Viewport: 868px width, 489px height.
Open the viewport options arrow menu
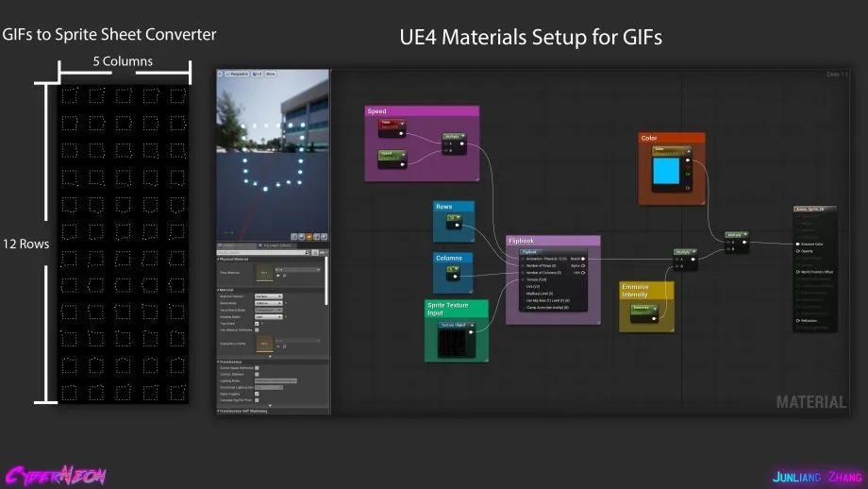(x=220, y=73)
